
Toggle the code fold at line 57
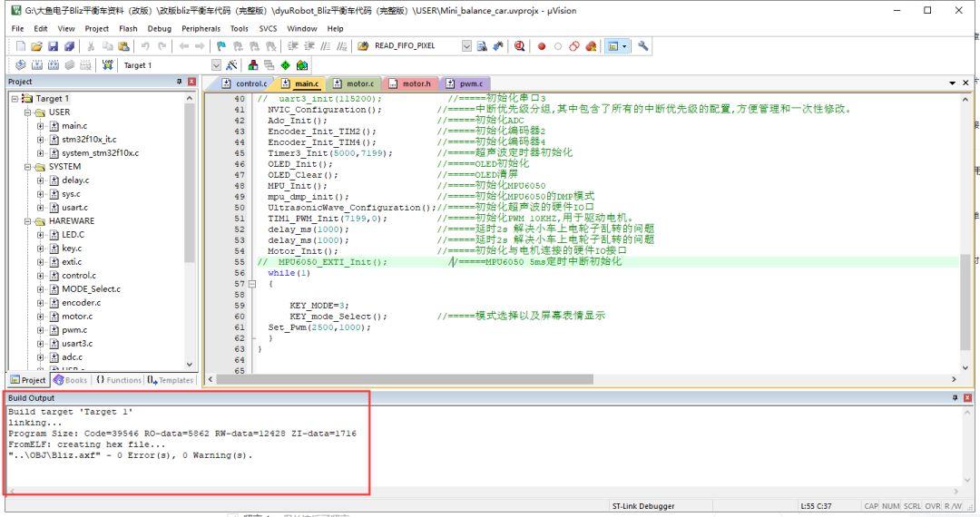252,284
